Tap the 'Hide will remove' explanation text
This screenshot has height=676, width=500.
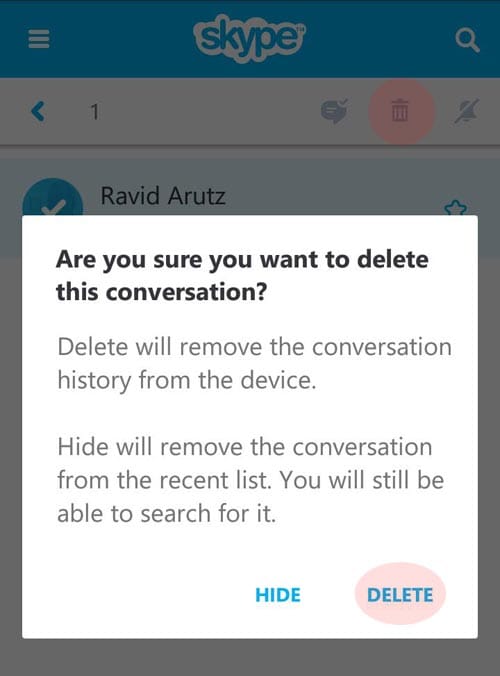pyautogui.click(x=250, y=480)
